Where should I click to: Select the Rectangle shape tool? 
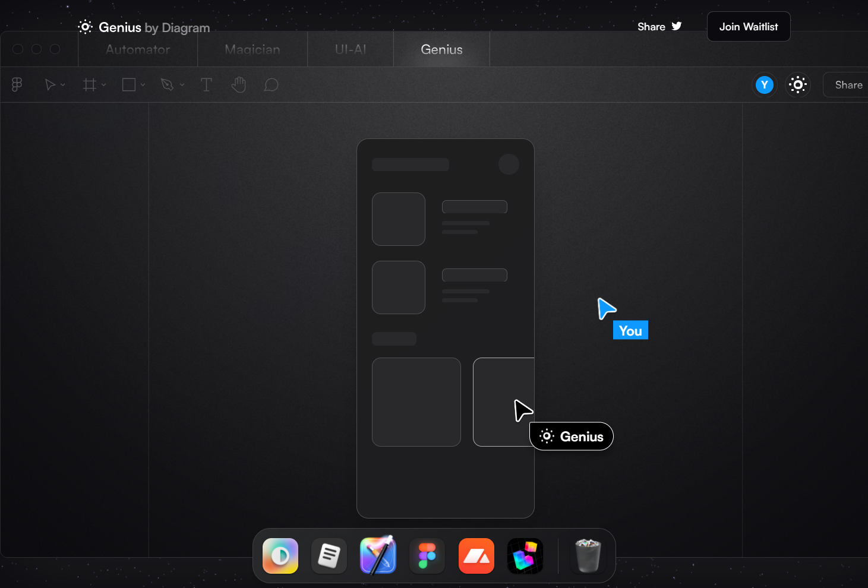[x=129, y=85]
